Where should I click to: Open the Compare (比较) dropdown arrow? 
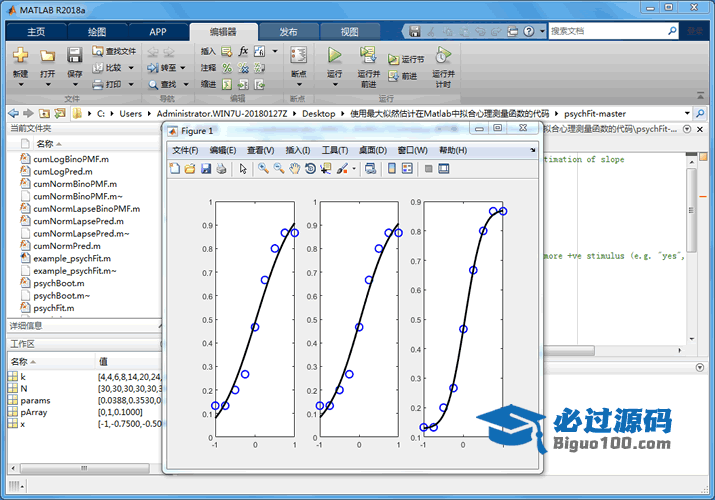pos(131,68)
